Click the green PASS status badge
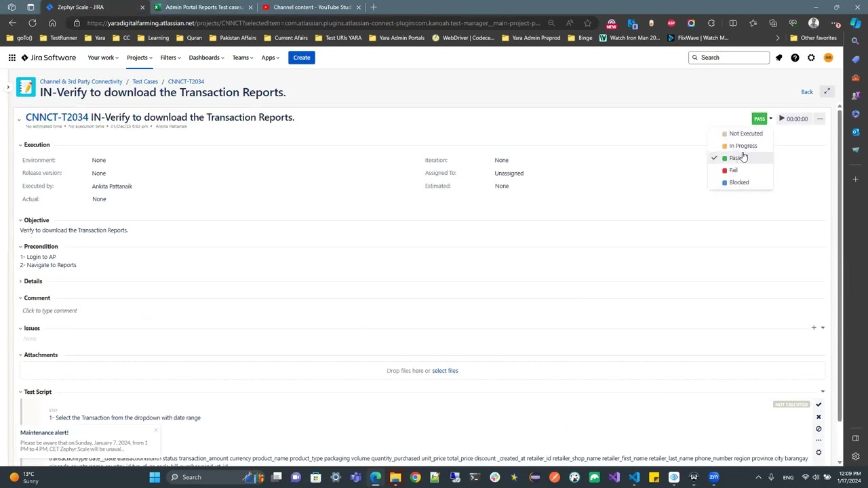The width and height of the screenshot is (868, 488). pos(759,119)
